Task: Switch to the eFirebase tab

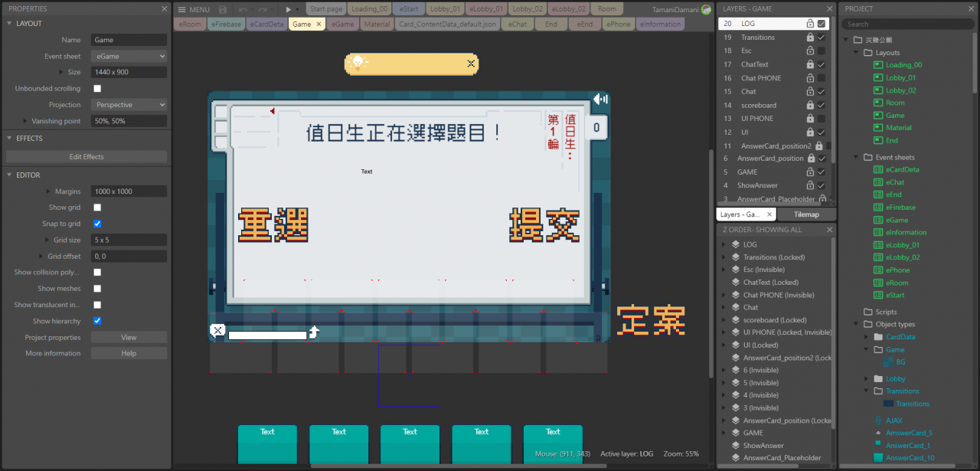Action: point(226,25)
